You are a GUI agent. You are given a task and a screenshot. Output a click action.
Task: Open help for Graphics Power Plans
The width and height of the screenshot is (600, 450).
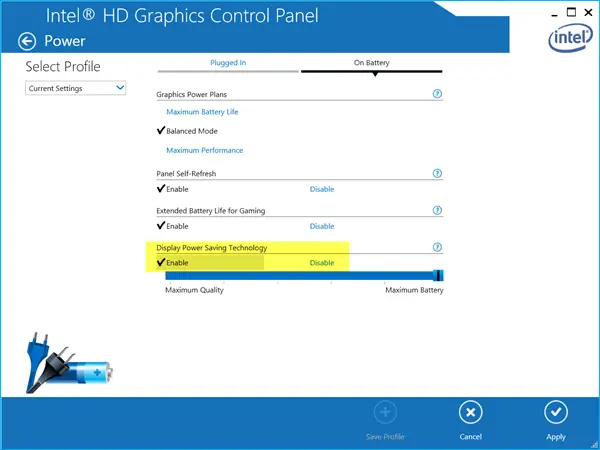click(x=437, y=94)
